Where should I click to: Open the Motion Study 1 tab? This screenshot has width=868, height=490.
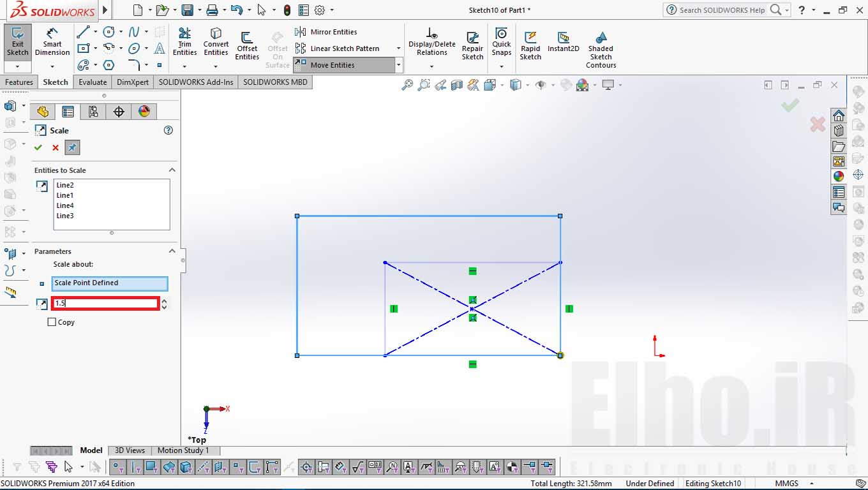click(x=183, y=450)
